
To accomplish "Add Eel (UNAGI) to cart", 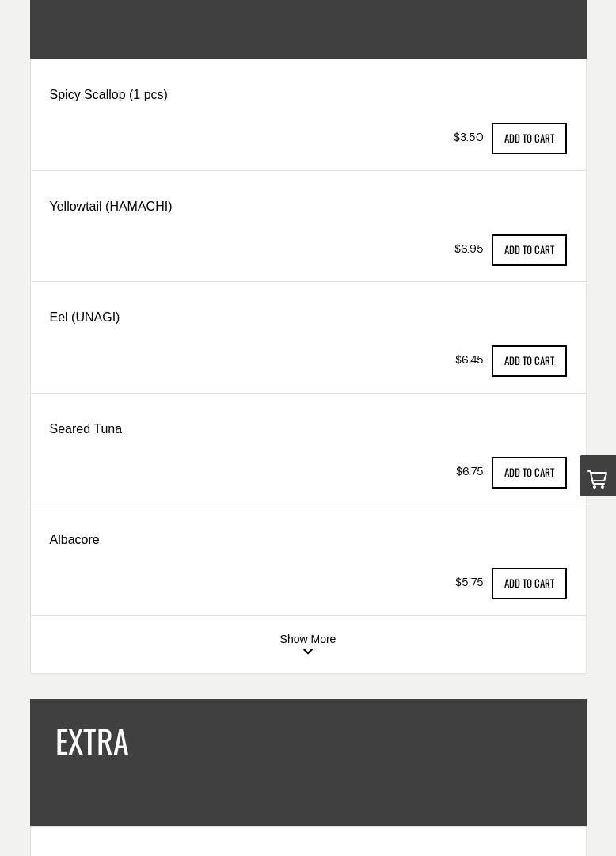I will pos(529,361).
